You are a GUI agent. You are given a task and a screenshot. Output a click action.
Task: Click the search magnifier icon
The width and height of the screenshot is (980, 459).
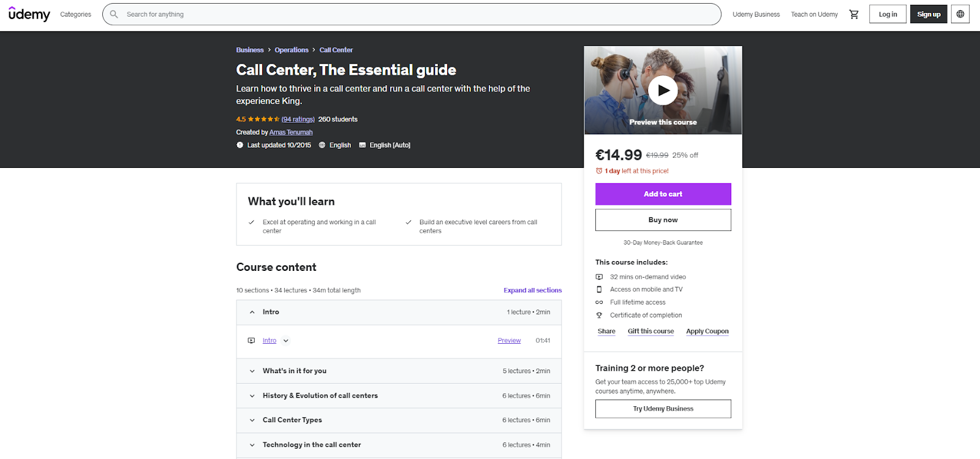click(114, 14)
